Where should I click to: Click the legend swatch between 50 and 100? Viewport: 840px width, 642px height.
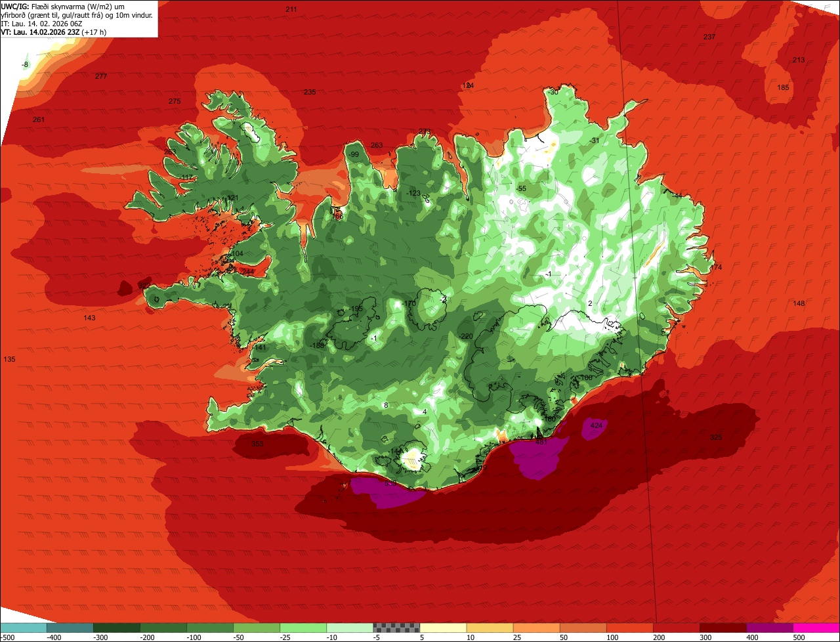click(582, 628)
